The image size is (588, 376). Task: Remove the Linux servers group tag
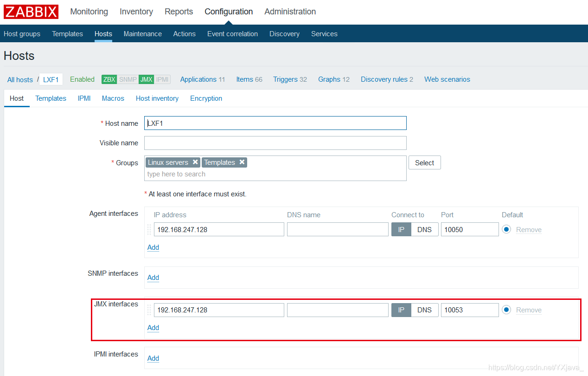pos(195,162)
